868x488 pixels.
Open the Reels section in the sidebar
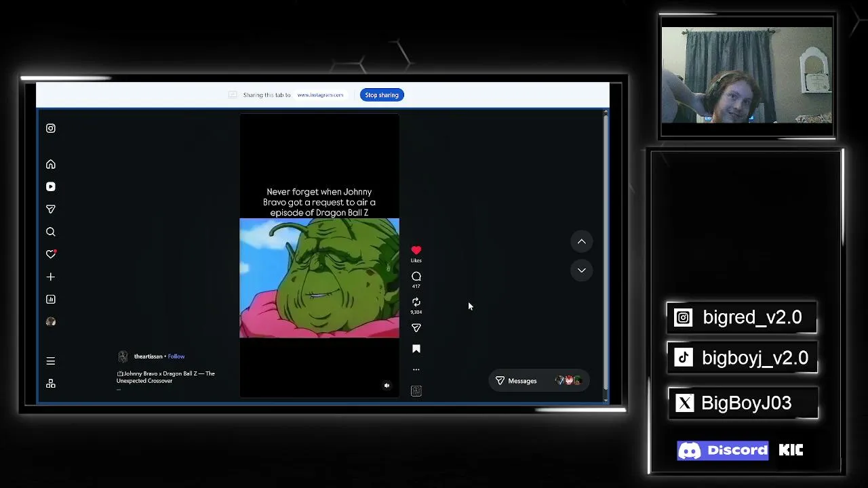tap(51, 186)
